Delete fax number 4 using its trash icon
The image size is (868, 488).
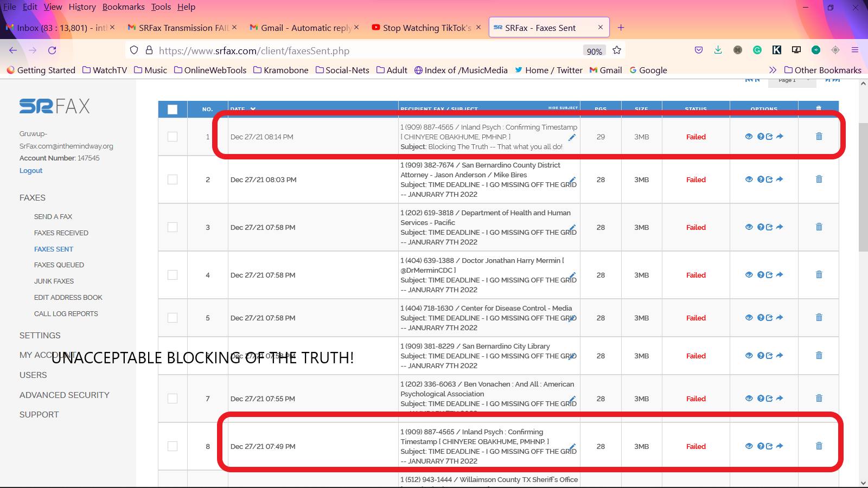pos(819,275)
